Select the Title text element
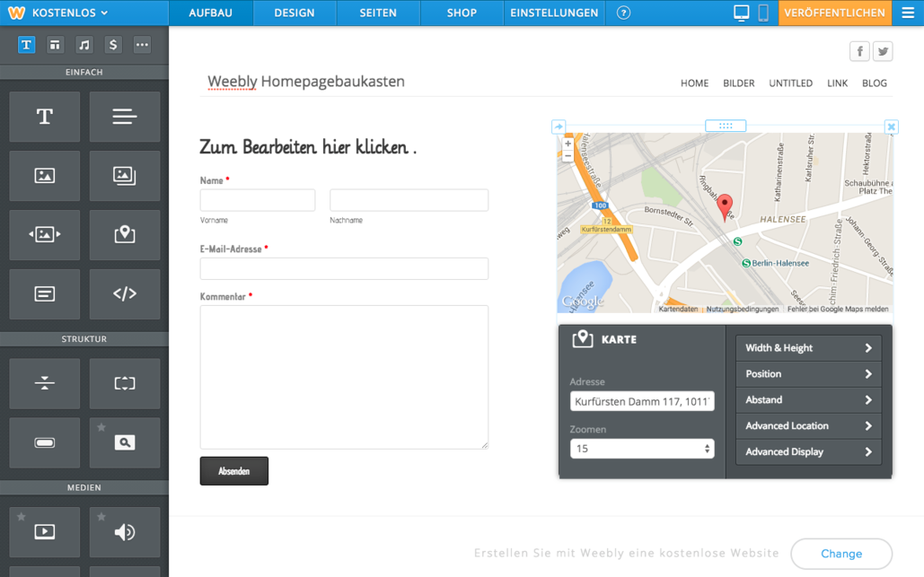924x577 pixels. pos(45,117)
